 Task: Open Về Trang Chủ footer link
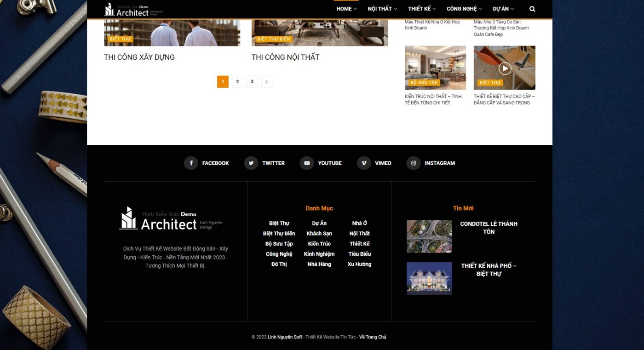[373, 337]
